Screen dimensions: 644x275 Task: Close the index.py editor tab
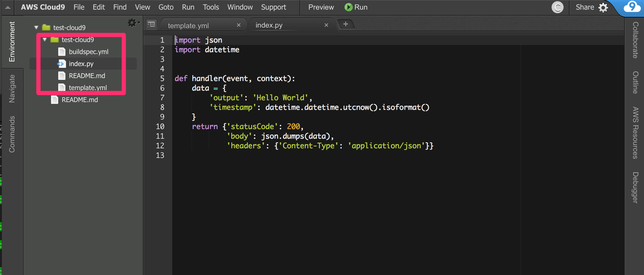tap(326, 25)
